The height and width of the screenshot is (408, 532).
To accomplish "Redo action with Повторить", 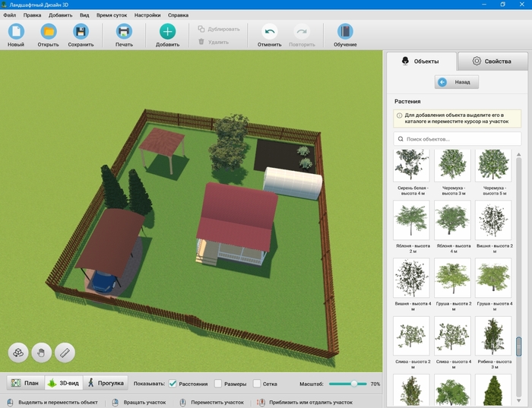I will click(302, 35).
